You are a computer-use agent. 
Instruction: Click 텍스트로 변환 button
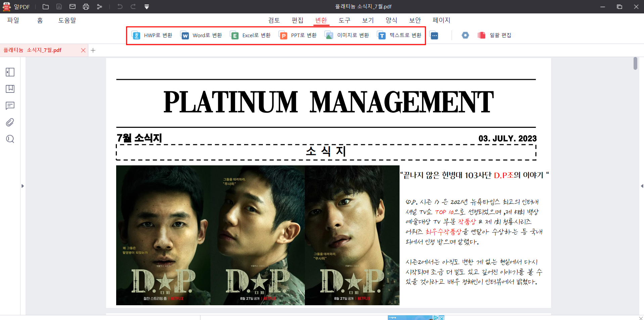[x=399, y=36]
